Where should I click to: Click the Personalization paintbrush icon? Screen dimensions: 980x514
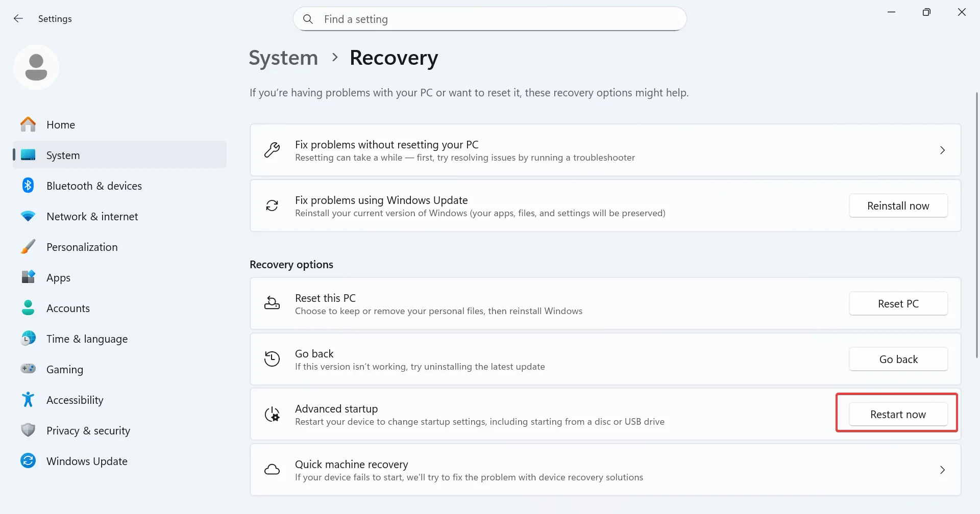click(x=28, y=247)
